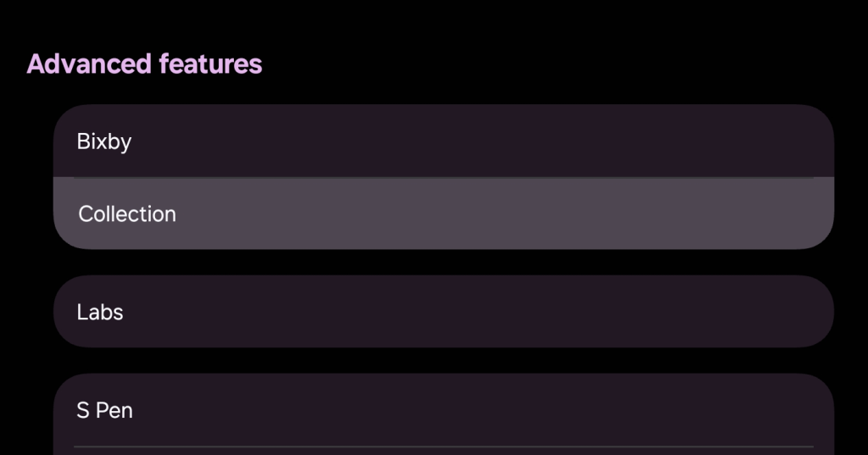The height and width of the screenshot is (455, 868).
Task: Click the S Pen text label
Action: coord(105,411)
